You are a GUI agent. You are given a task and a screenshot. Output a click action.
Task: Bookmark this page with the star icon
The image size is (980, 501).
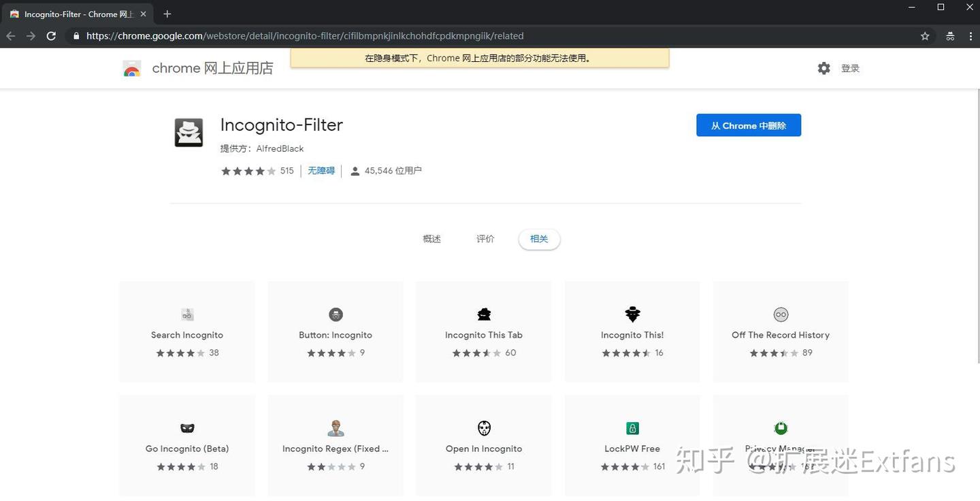pyautogui.click(x=925, y=35)
